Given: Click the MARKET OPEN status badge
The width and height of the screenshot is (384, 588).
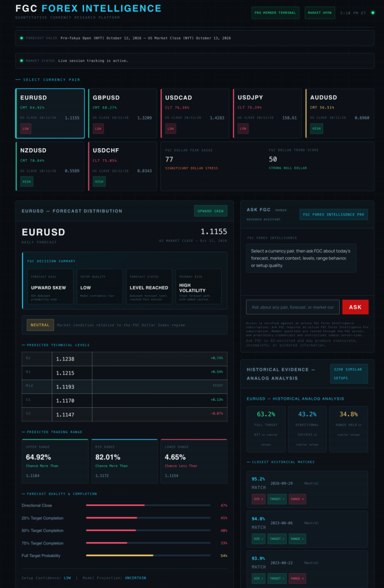Looking at the screenshot, I should pyautogui.click(x=320, y=13).
